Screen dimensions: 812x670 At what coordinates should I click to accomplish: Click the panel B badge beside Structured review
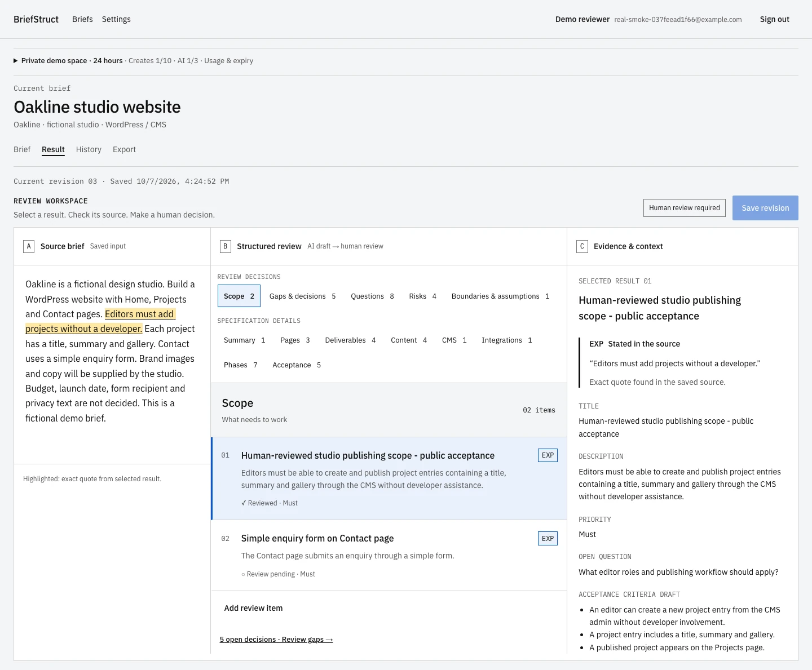click(x=225, y=246)
